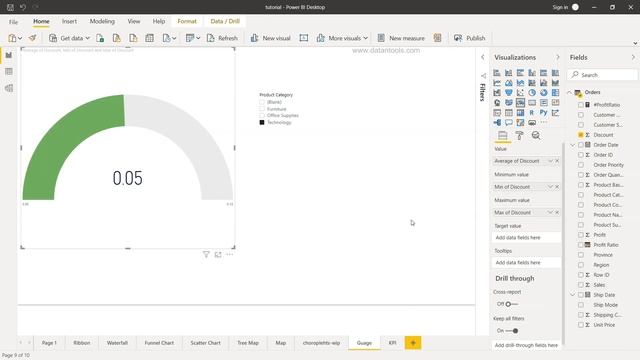Switch to the Modeling ribbon tab

[102, 21]
